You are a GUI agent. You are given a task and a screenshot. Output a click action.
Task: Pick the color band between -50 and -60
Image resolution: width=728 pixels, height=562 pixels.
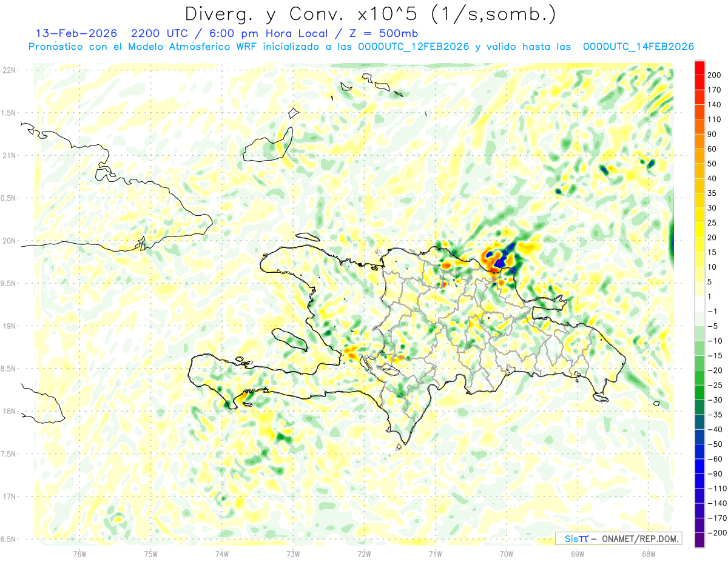click(x=699, y=452)
